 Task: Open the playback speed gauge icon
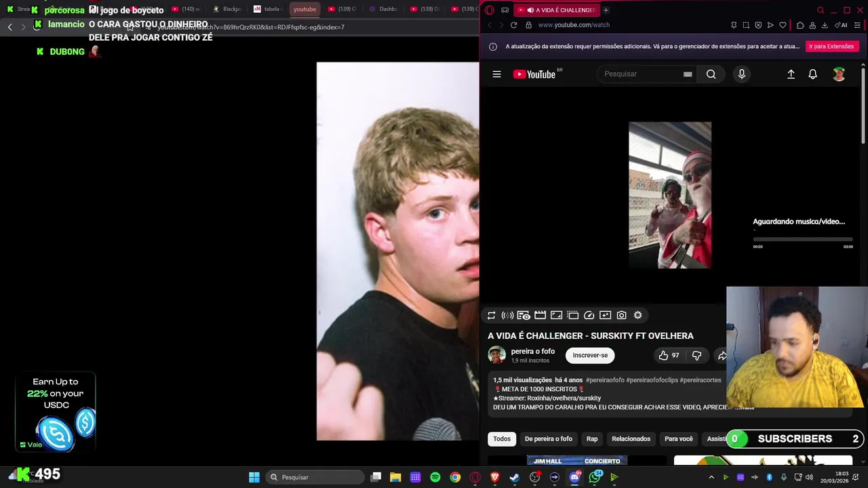tap(589, 315)
